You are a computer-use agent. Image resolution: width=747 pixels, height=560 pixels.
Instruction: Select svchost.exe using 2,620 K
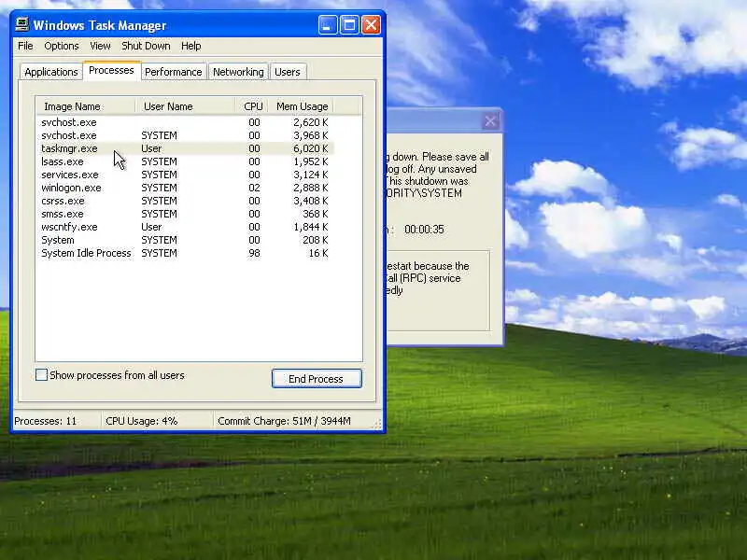(185, 122)
